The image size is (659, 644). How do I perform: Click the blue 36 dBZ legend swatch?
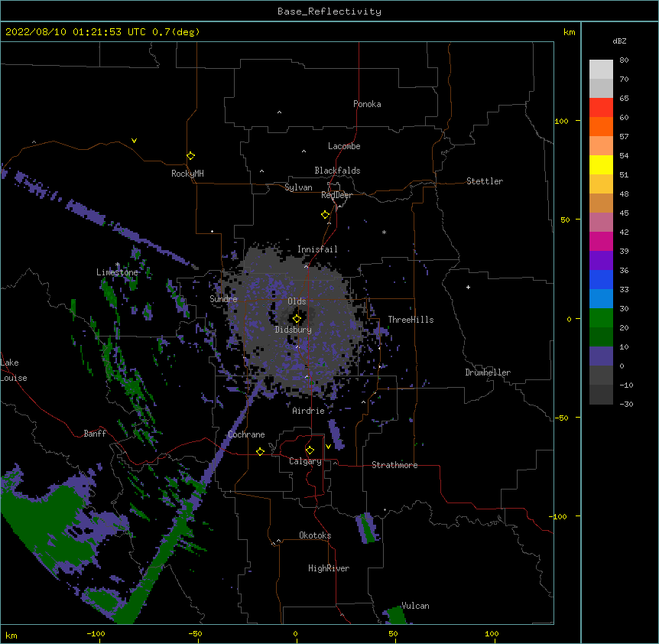601,279
